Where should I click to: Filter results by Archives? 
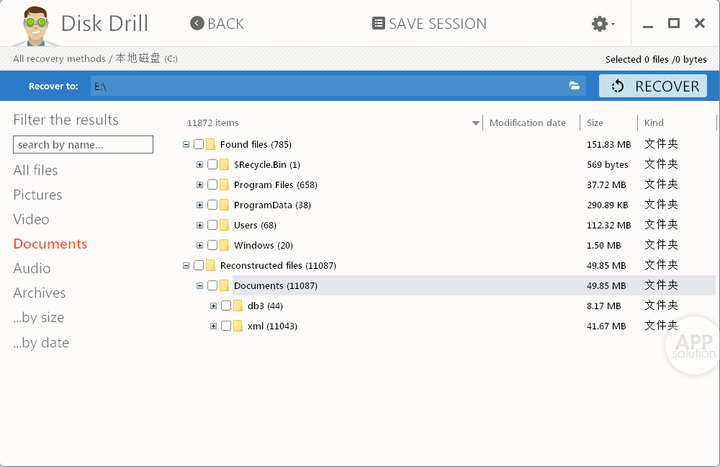point(39,293)
